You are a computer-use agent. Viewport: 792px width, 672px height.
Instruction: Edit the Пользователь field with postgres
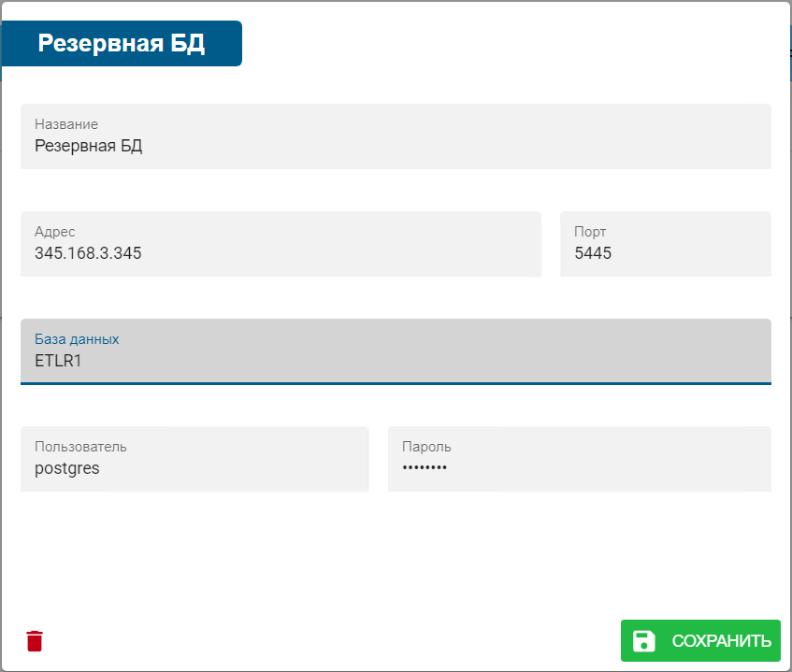click(x=194, y=459)
